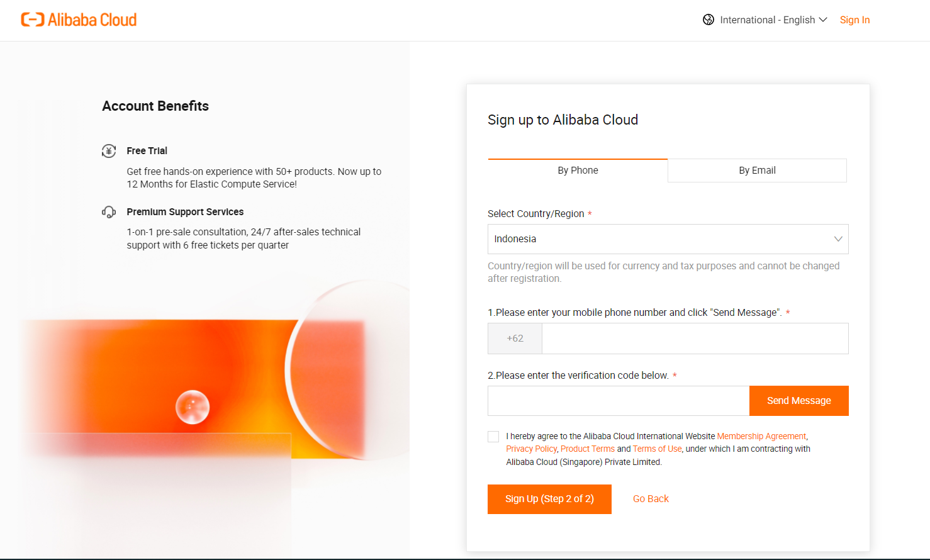Click the +62 country code box
The width and height of the screenshot is (930, 560).
tap(515, 339)
